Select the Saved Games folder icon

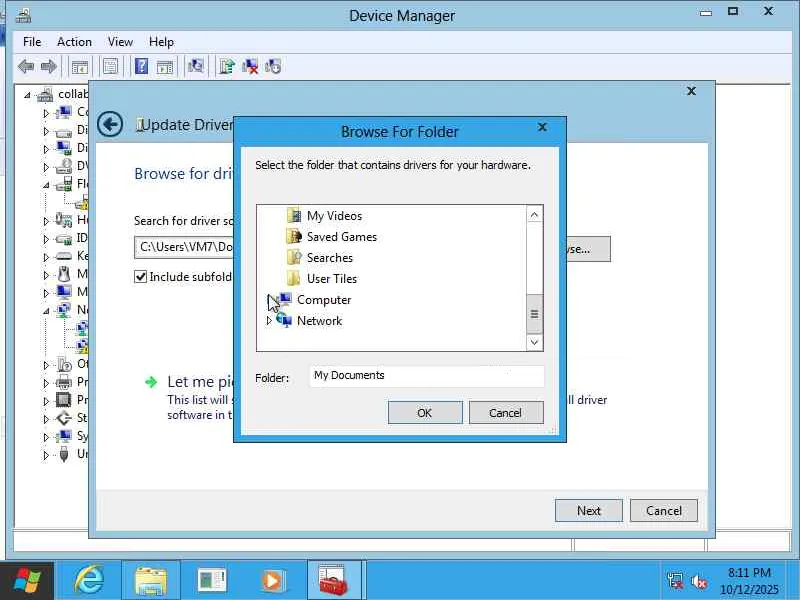coord(294,236)
